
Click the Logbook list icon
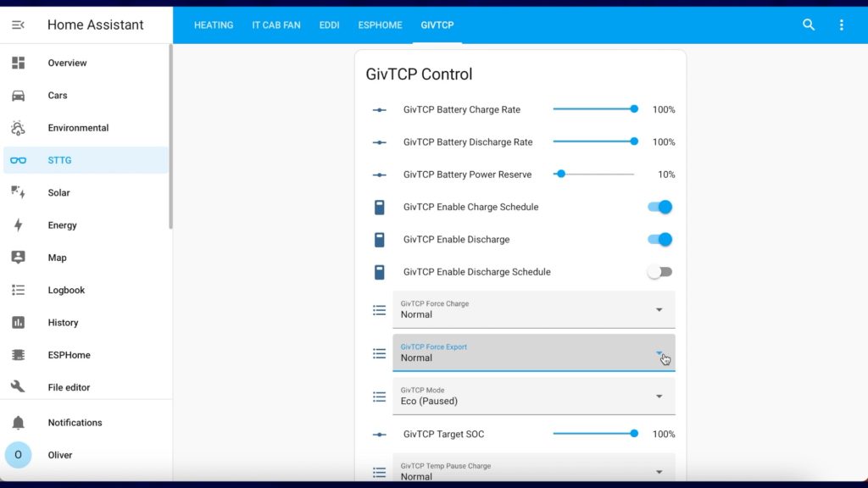tap(19, 290)
